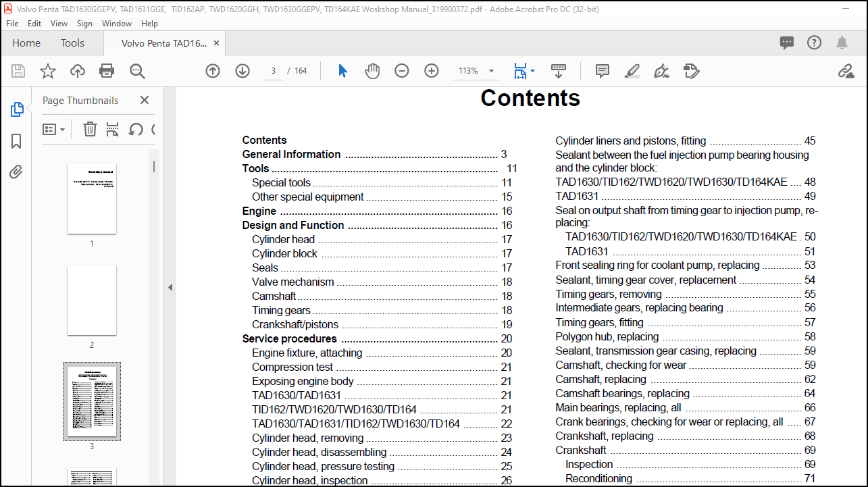Close the Volvo Penta document tab

(x=216, y=43)
